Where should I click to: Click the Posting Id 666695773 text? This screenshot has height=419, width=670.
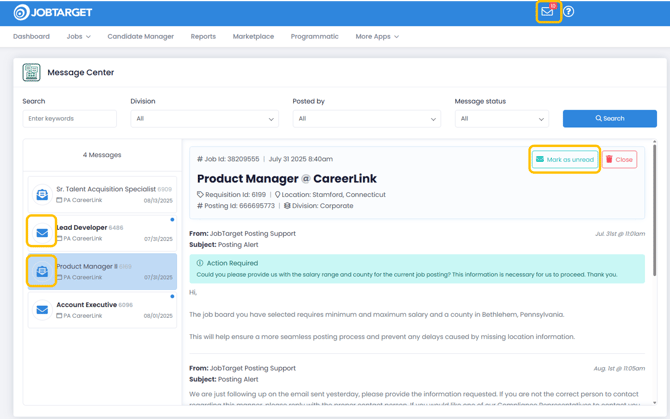pos(236,205)
